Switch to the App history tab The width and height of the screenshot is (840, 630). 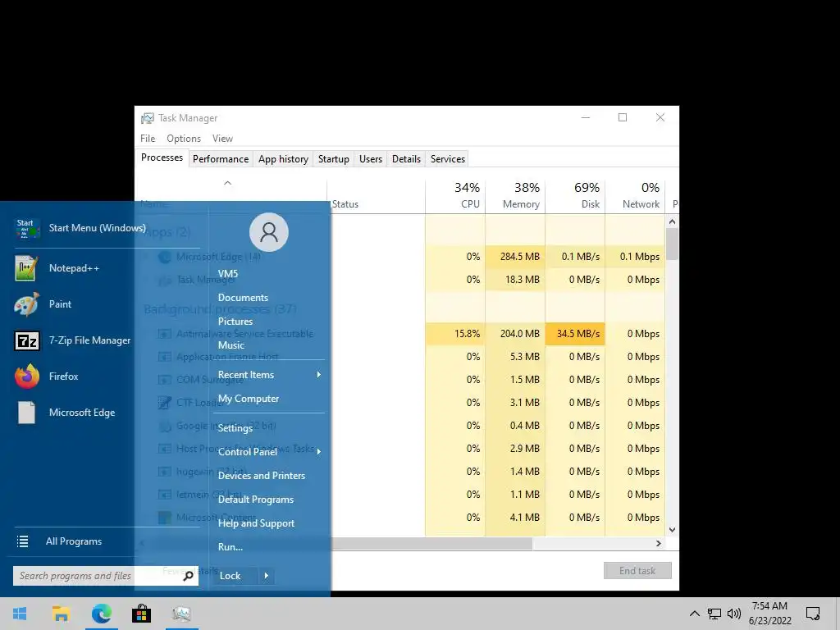pyautogui.click(x=283, y=159)
